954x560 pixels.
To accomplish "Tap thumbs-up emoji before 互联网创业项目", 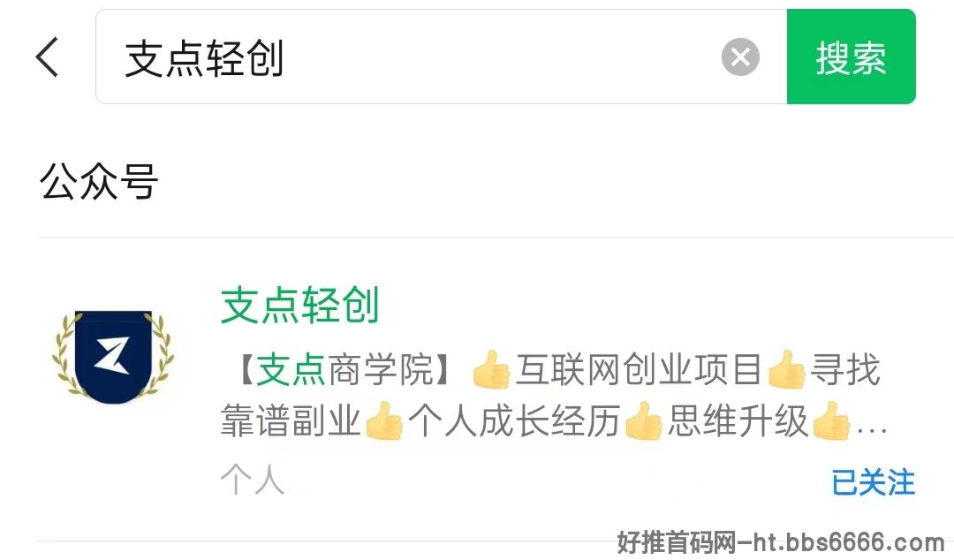I will [491, 369].
